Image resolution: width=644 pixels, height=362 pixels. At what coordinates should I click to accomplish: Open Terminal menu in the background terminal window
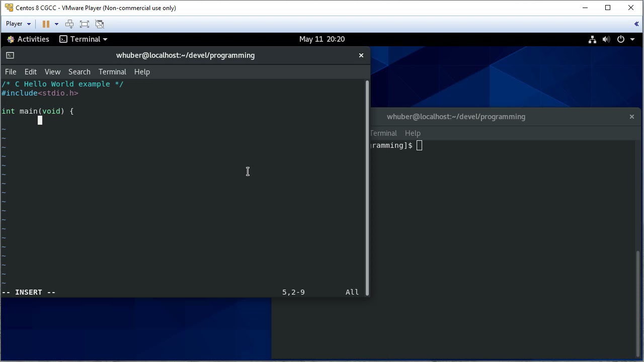(383, 133)
